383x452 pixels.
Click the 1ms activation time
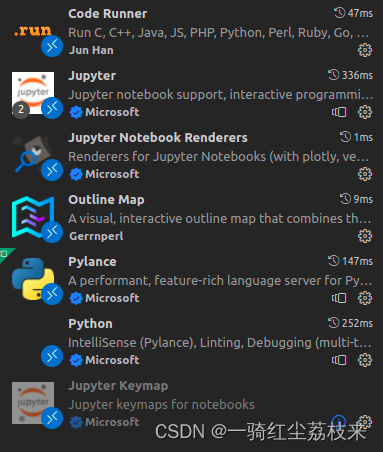coord(363,137)
